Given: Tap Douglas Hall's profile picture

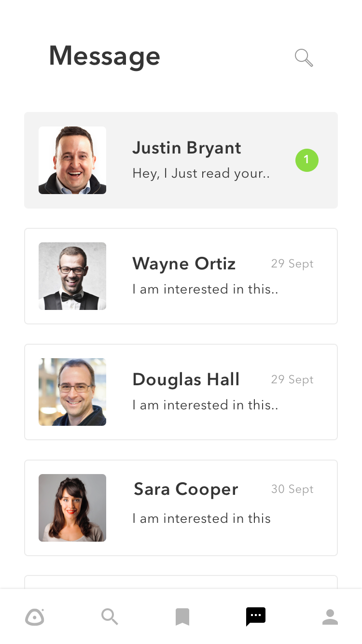Looking at the screenshot, I should click(72, 392).
